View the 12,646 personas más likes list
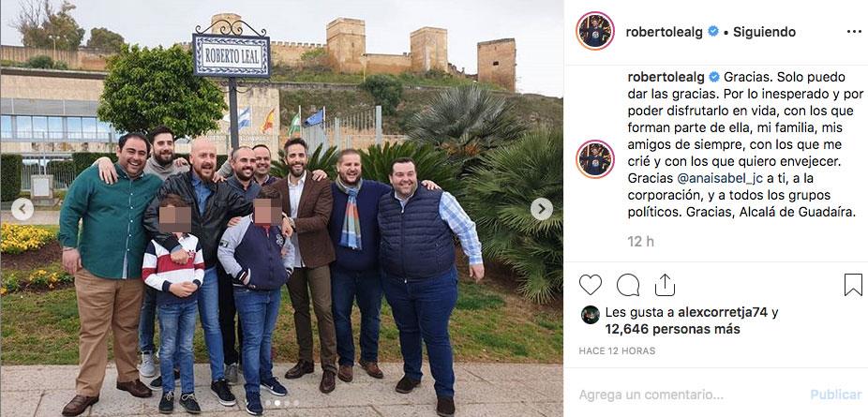 (673, 330)
